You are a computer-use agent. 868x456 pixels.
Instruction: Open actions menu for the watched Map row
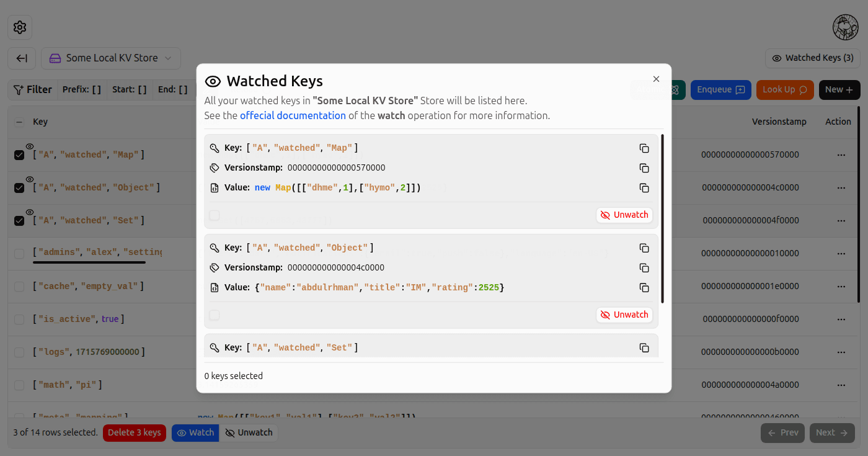coord(841,154)
